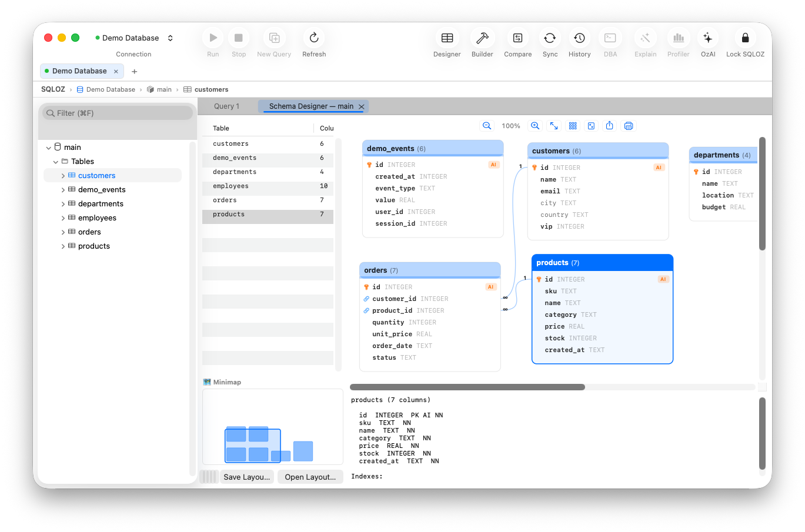The width and height of the screenshot is (805, 532).
Task: Close the Schema Designer tab
Action: (362, 106)
